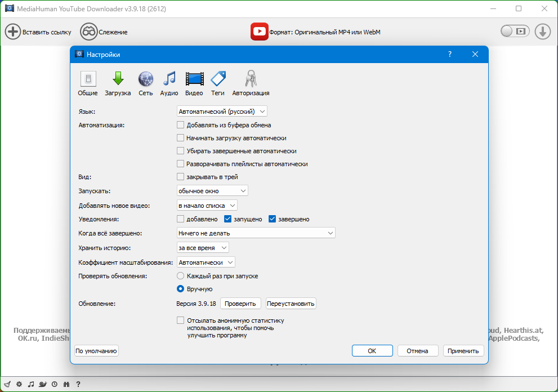The width and height of the screenshot is (558, 392).
Task: Open the Теги settings tab
Action: click(218, 83)
